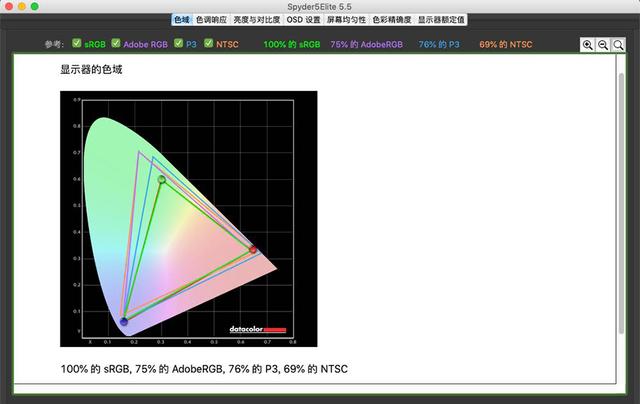This screenshot has height=404, width=640.
Task: Click the '76% 的 P3' header result text
Action: pyautogui.click(x=439, y=44)
